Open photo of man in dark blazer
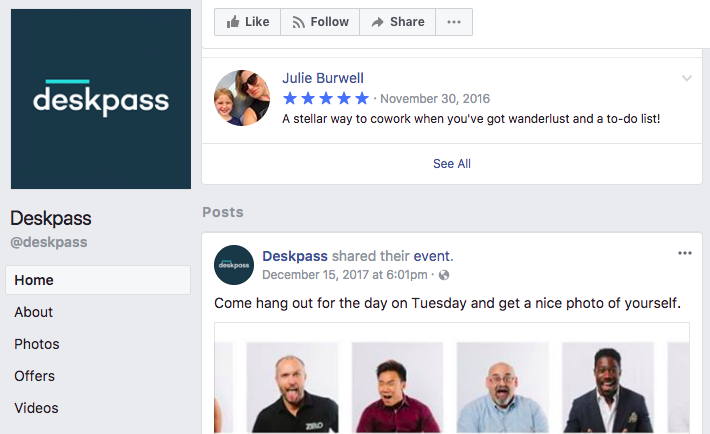The image size is (710, 434). point(608,388)
